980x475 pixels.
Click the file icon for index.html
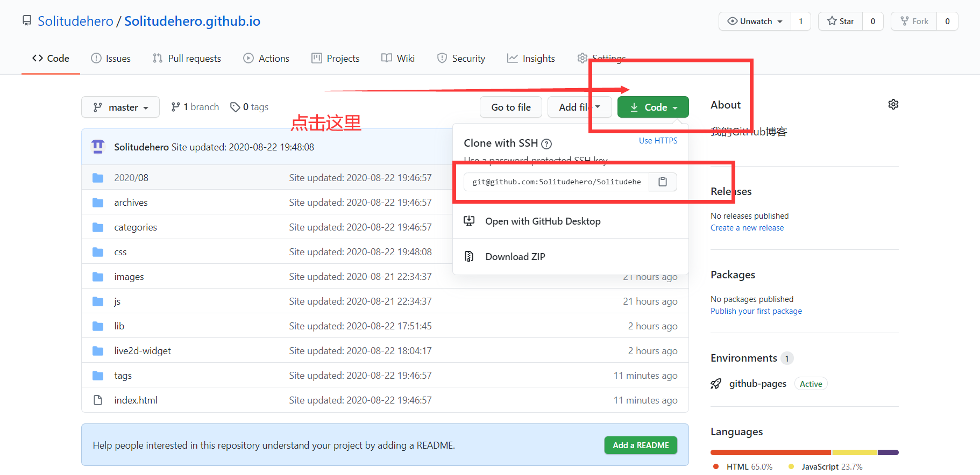click(98, 400)
